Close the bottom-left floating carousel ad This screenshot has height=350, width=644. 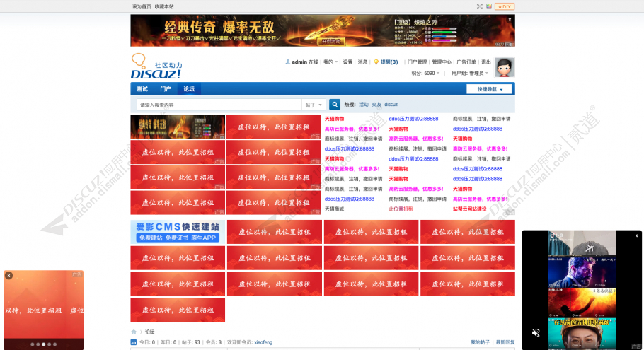tap(8, 276)
